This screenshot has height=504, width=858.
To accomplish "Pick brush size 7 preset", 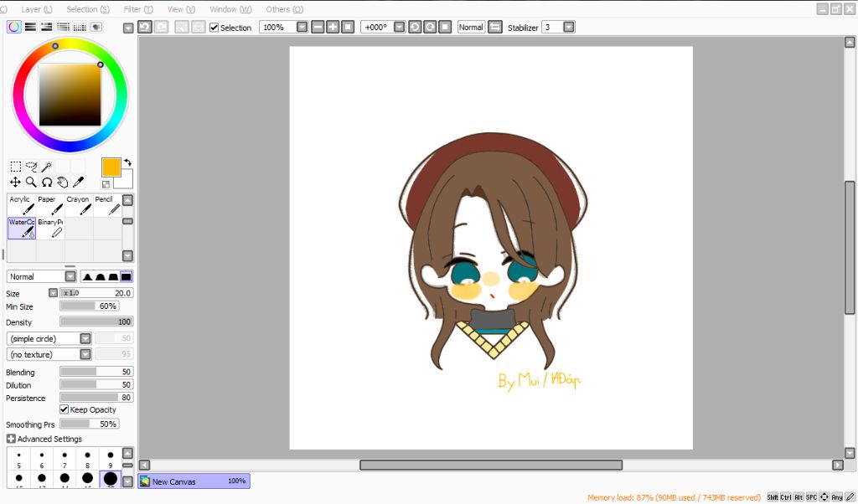I will point(65,459).
